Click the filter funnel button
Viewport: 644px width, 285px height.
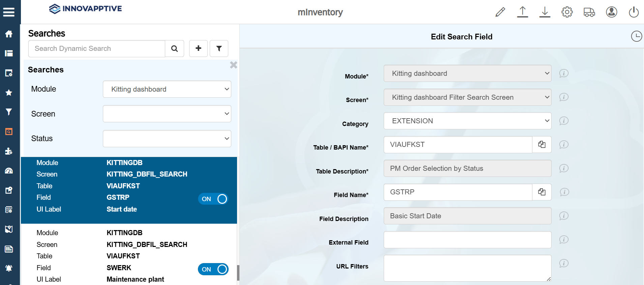(x=219, y=49)
